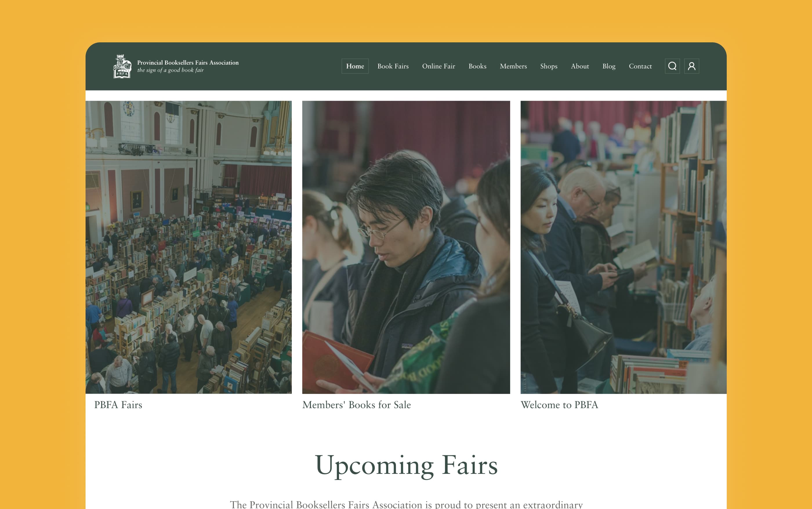Click the PBFA crest logo
812x509 pixels.
122,66
